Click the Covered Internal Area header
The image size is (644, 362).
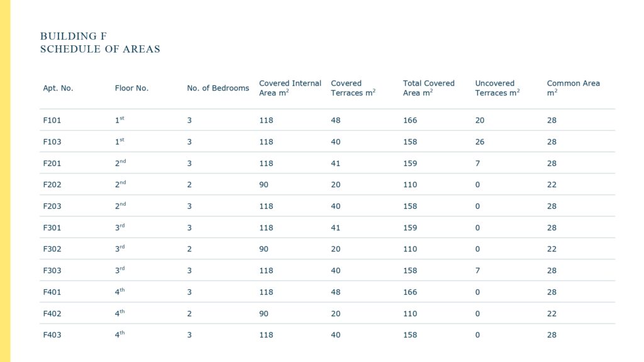click(x=290, y=88)
